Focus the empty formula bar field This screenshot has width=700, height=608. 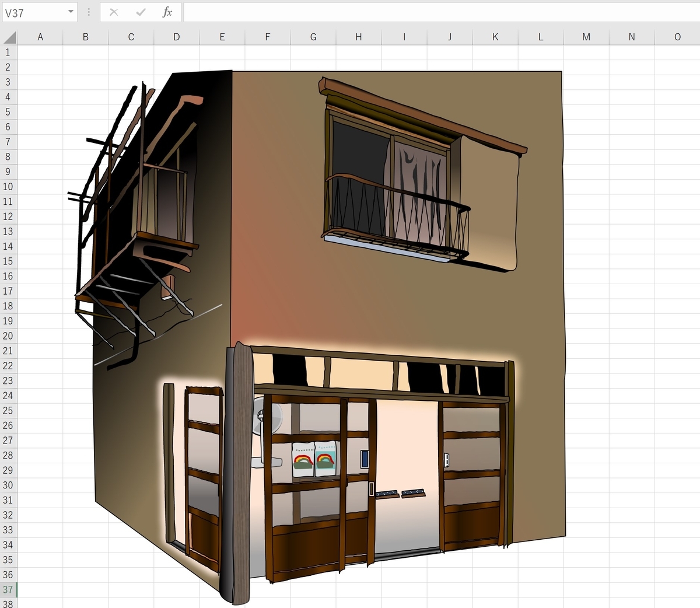[x=442, y=12]
